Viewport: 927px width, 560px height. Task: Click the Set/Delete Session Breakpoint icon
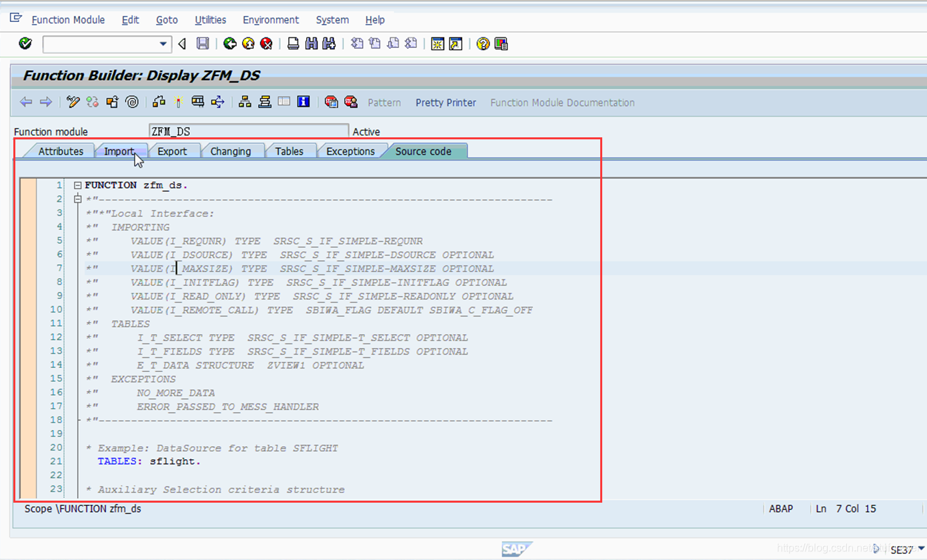click(331, 102)
